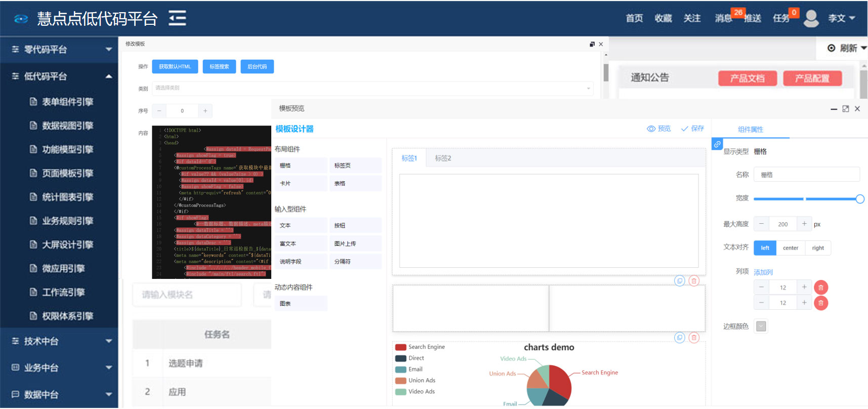The image size is (868, 409).
Task: Switch to 标签2 tab in canvas
Action: point(443,158)
